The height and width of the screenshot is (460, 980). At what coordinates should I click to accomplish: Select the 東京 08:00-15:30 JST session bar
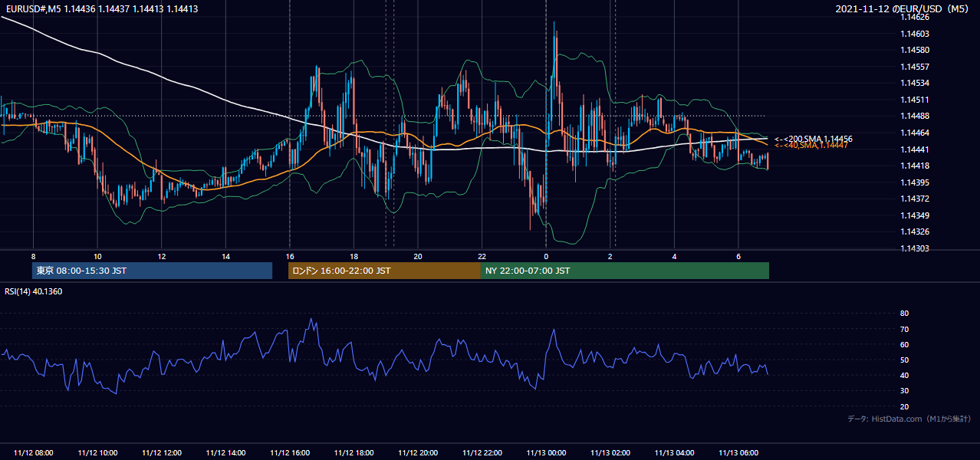point(152,271)
